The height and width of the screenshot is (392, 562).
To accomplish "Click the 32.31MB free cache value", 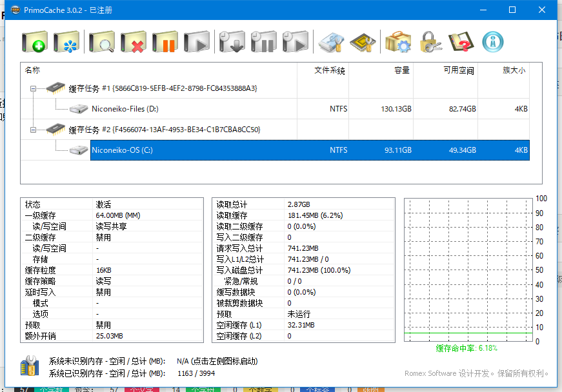I will (x=301, y=325).
